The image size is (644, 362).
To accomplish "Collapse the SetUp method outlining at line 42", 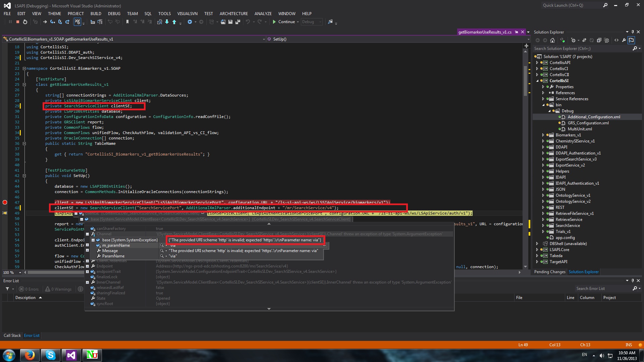I will 24,176.
